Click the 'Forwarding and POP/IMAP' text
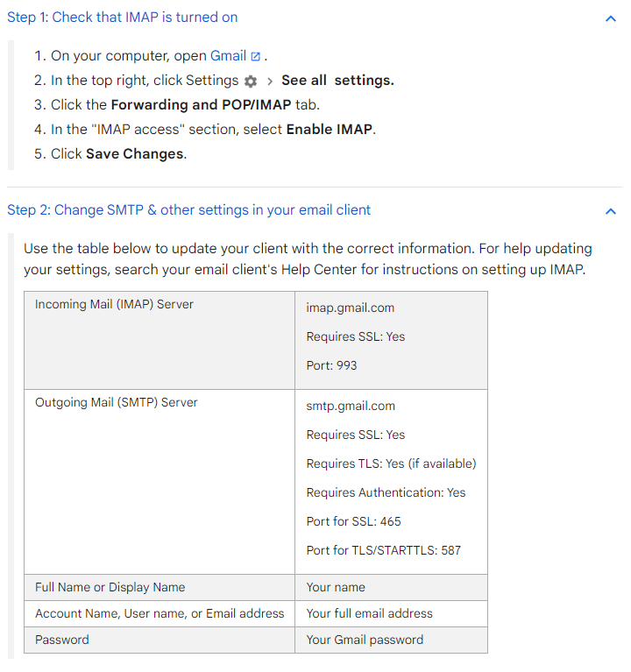 (x=201, y=104)
